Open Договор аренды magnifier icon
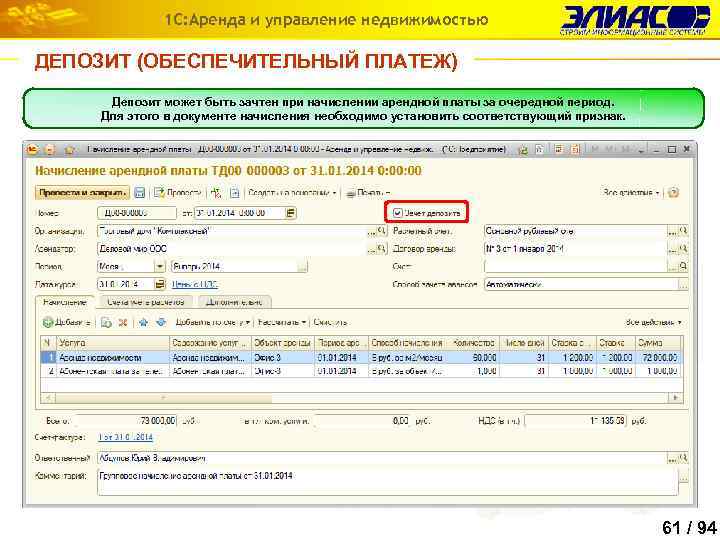The height and width of the screenshot is (540, 720). tap(683, 249)
